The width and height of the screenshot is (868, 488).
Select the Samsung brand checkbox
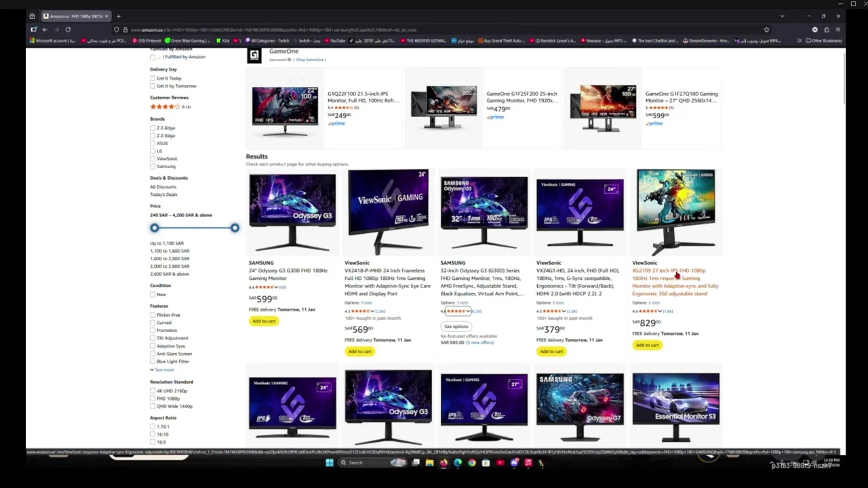[x=153, y=166]
